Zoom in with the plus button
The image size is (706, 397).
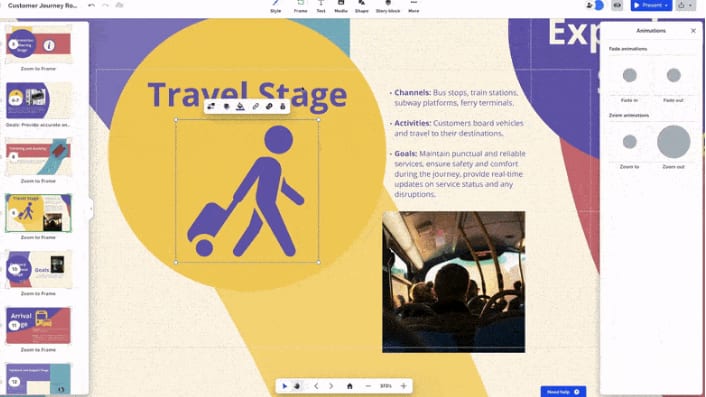coord(403,386)
